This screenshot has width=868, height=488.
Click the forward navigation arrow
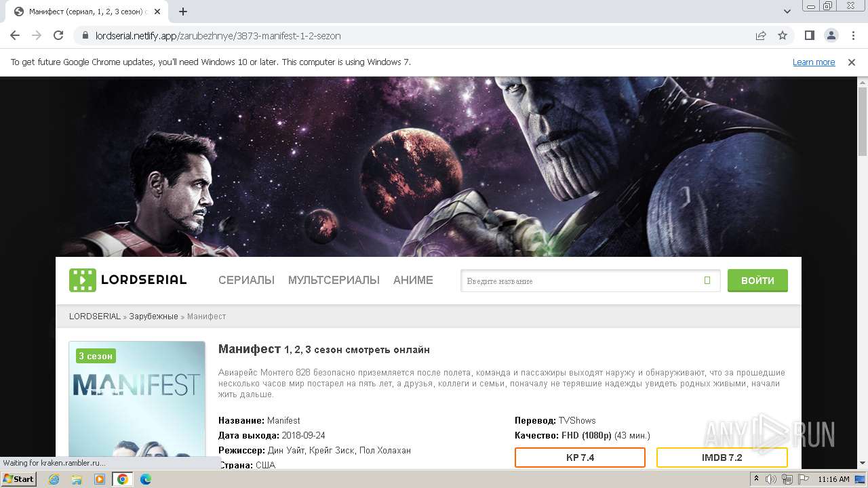[x=37, y=35]
